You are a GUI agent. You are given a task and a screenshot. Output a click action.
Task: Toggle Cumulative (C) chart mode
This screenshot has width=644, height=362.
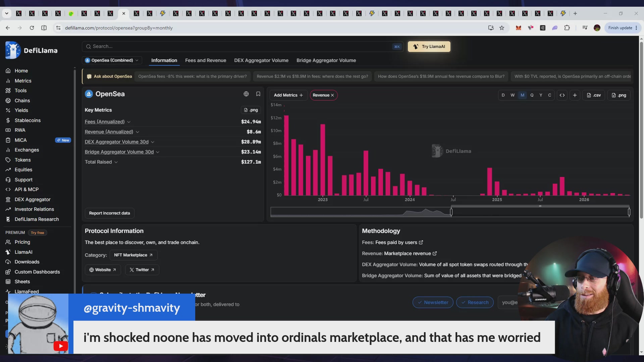[550, 95]
